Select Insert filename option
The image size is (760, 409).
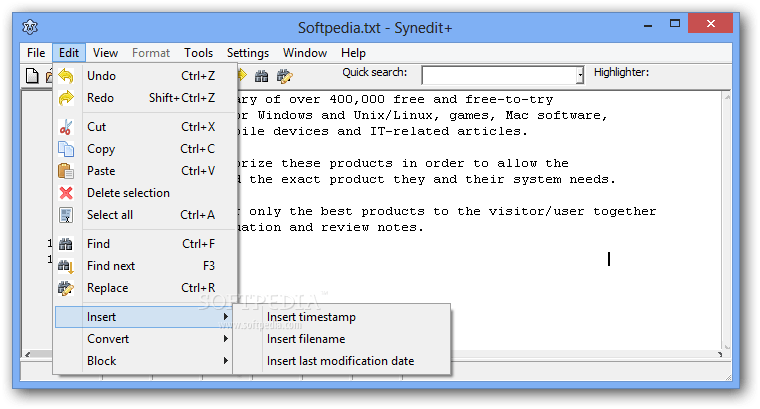307,339
